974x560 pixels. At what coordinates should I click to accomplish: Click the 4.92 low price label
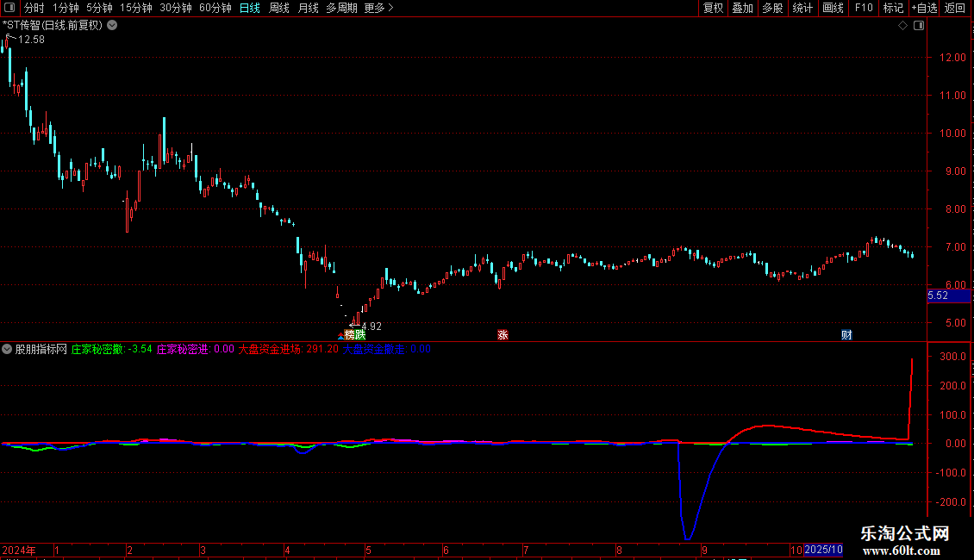click(371, 327)
